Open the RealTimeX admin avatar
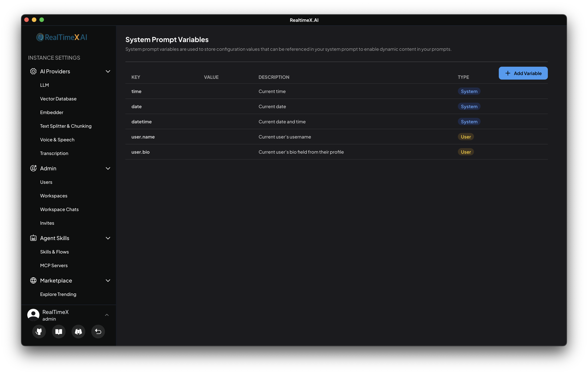The image size is (588, 374). (33, 315)
